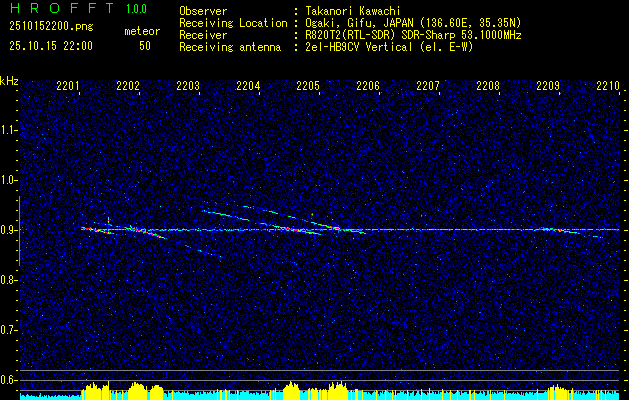Click the 2201 time marker

68,85
